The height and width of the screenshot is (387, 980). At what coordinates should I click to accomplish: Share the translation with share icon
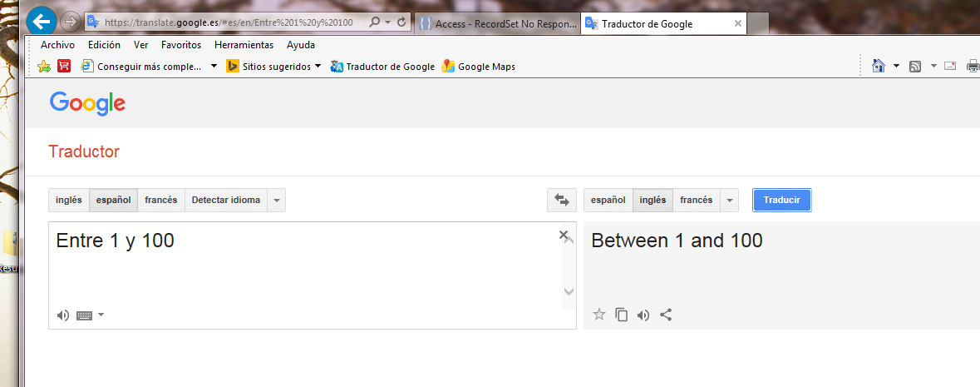tap(666, 315)
